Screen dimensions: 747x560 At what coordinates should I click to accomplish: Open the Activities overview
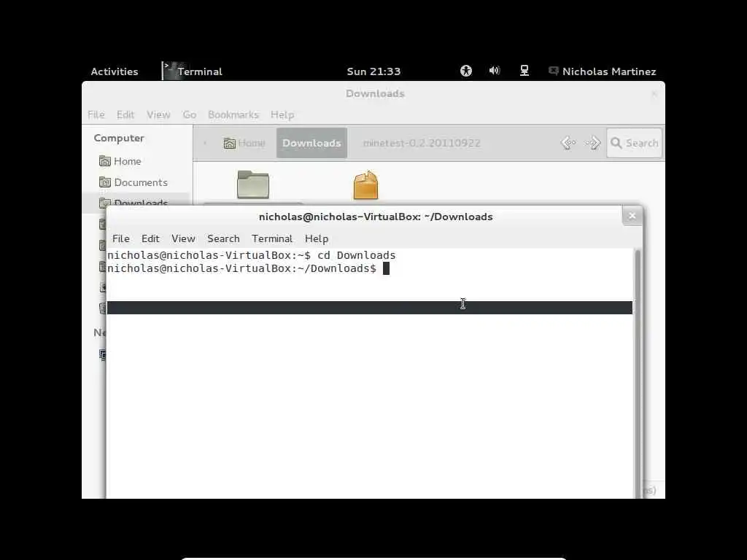pyautogui.click(x=115, y=71)
